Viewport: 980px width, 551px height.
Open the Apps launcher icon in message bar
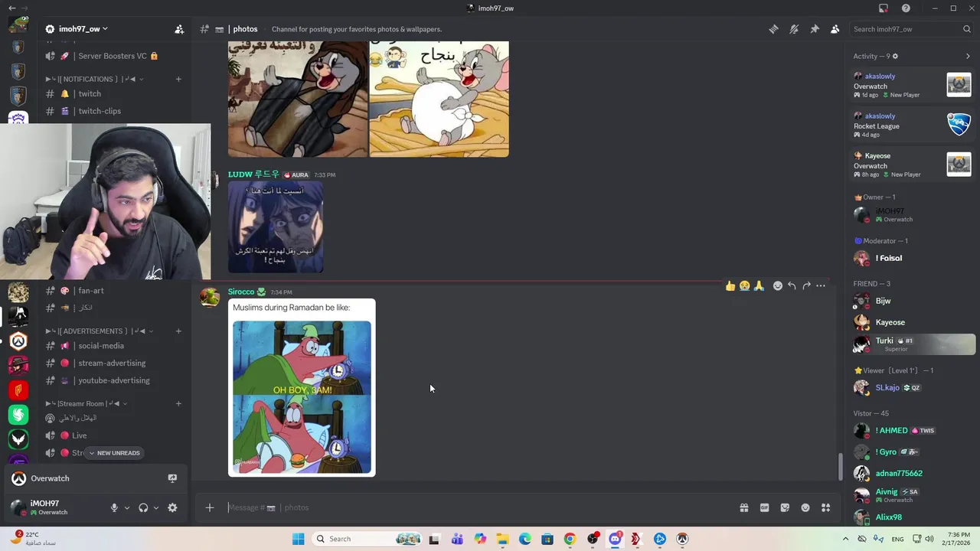[826, 507]
